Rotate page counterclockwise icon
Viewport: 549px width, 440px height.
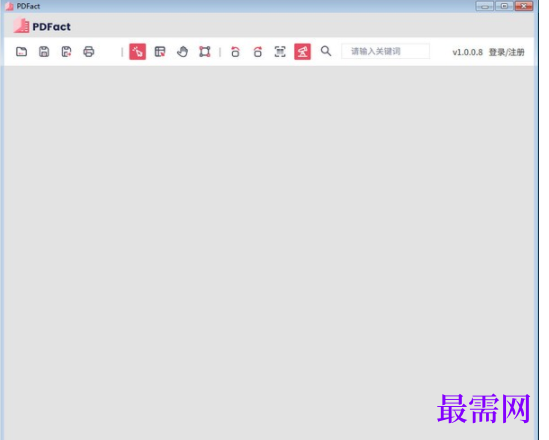tap(235, 52)
